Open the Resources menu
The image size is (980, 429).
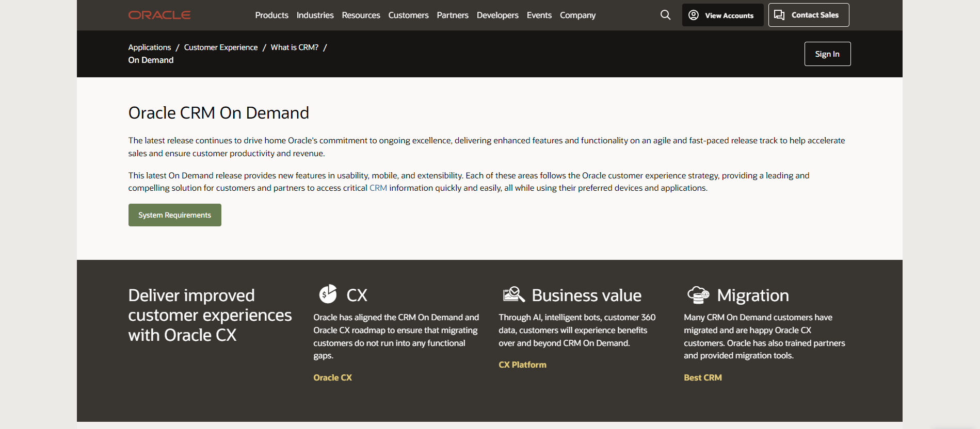pos(361,15)
